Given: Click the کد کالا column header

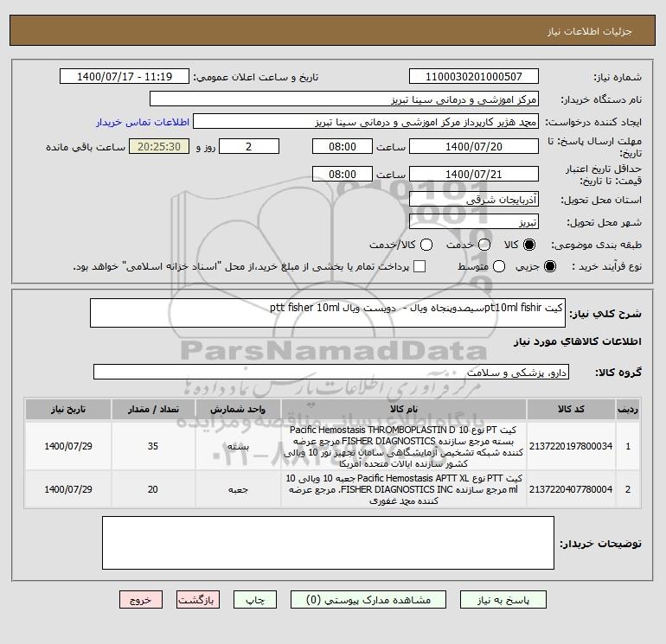Looking at the screenshot, I should tap(571, 409).
